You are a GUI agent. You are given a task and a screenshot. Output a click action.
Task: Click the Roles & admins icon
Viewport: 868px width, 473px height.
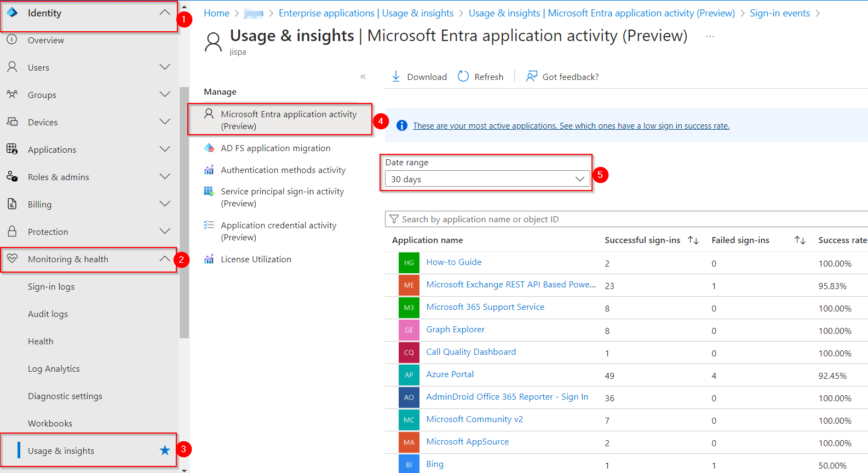[x=12, y=177]
